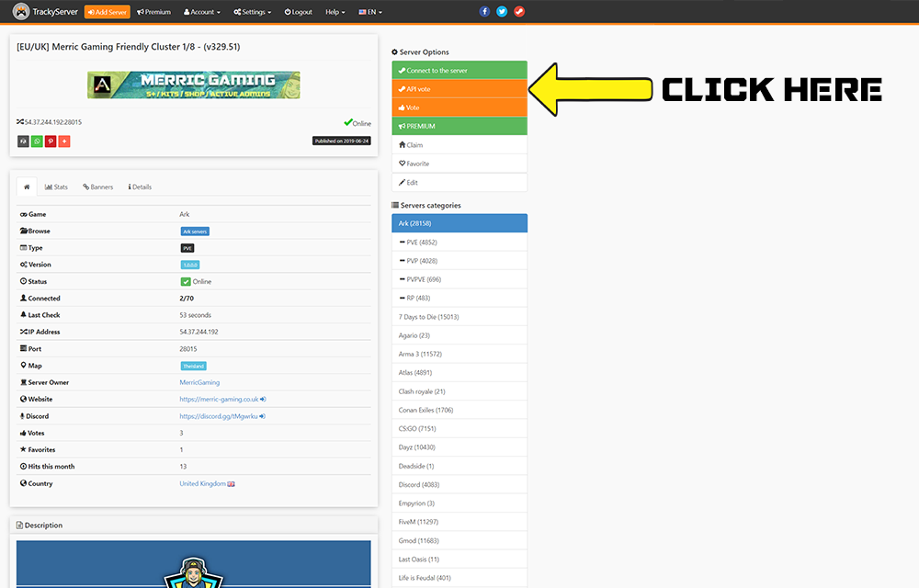Open Arma 3 (11572) category
This screenshot has height=588, width=919.
(459, 354)
